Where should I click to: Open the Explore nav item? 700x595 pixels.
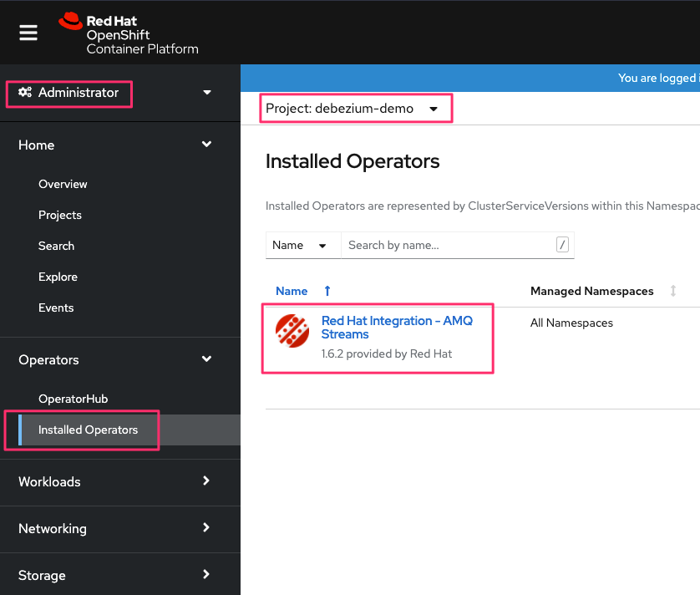click(x=58, y=277)
